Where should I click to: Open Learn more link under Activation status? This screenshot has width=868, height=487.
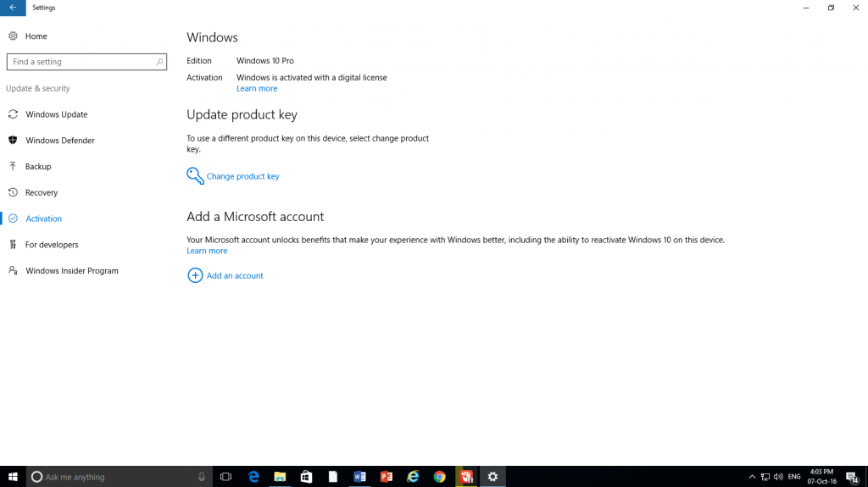coord(257,89)
